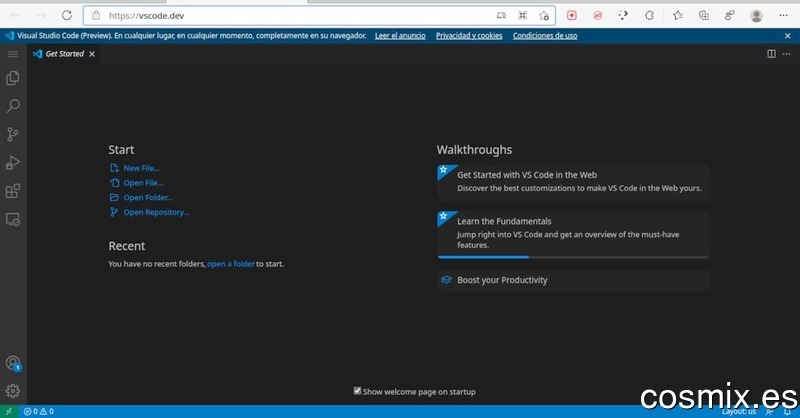
Task: Open browser Collections icon
Action: coord(704,16)
